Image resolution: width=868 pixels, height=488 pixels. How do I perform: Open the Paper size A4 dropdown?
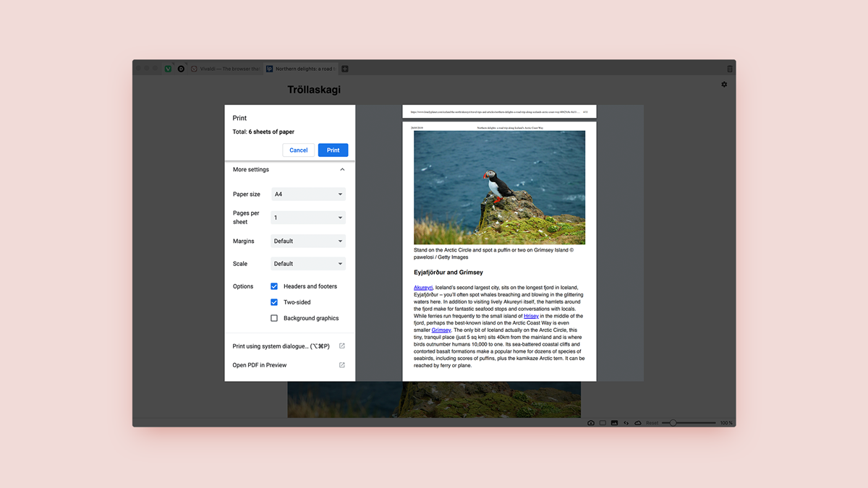pyautogui.click(x=308, y=194)
